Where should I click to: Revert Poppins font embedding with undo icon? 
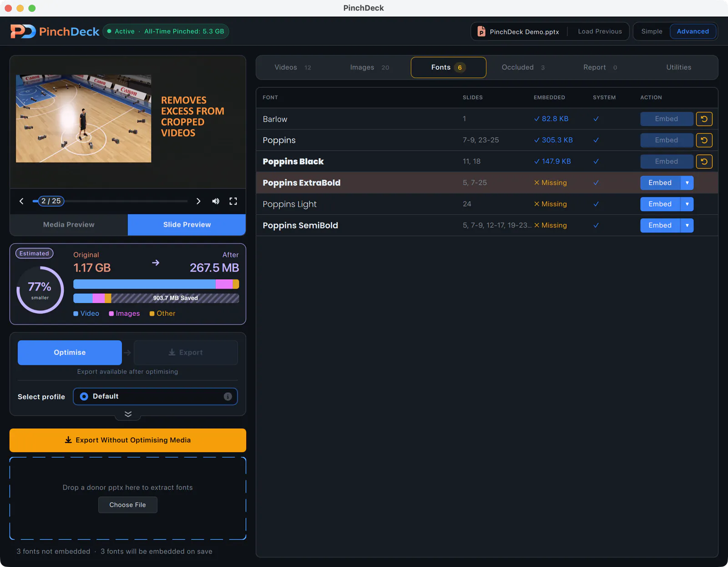coord(704,140)
